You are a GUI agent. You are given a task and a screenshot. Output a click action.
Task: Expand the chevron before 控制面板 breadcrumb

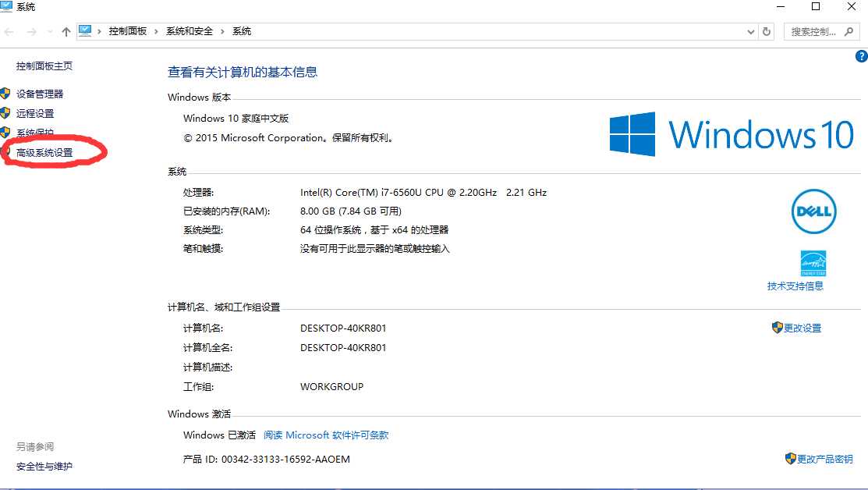[100, 31]
